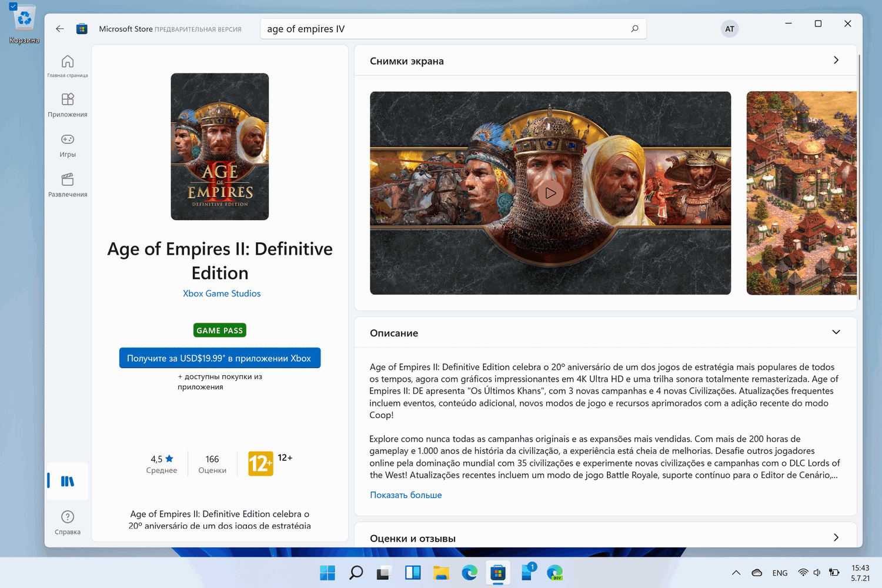Open the Wi-Fi network tray icon
882x588 pixels.
pyautogui.click(x=803, y=573)
